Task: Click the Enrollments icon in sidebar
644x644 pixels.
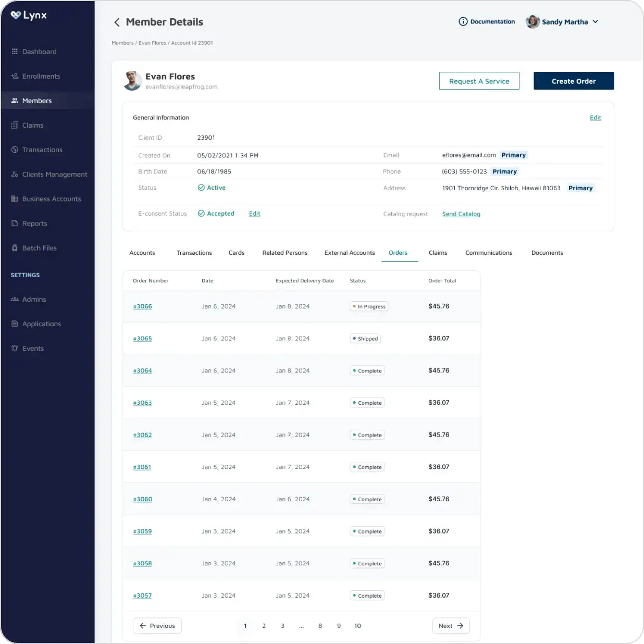Action: (15, 76)
